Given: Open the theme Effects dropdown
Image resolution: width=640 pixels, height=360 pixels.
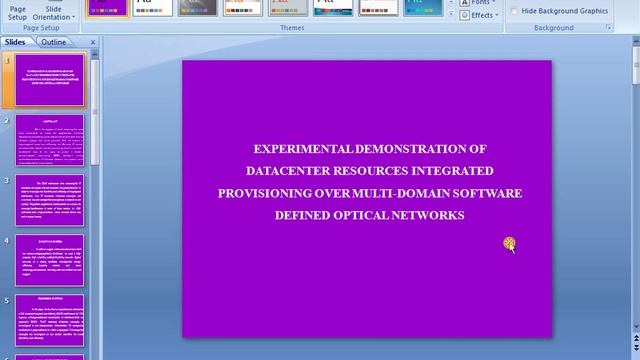Looking at the screenshot, I should click(x=478, y=15).
